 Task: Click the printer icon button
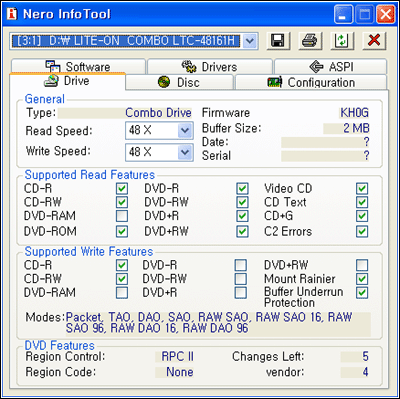(x=310, y=41)
